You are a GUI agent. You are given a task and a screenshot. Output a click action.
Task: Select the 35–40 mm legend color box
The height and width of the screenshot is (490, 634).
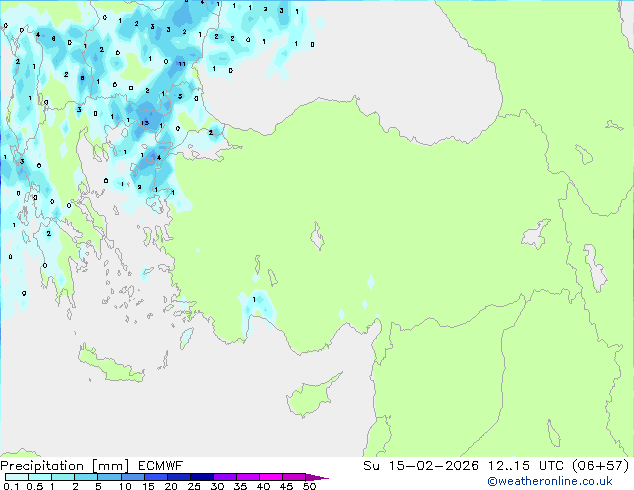click(x=248, y=477)
